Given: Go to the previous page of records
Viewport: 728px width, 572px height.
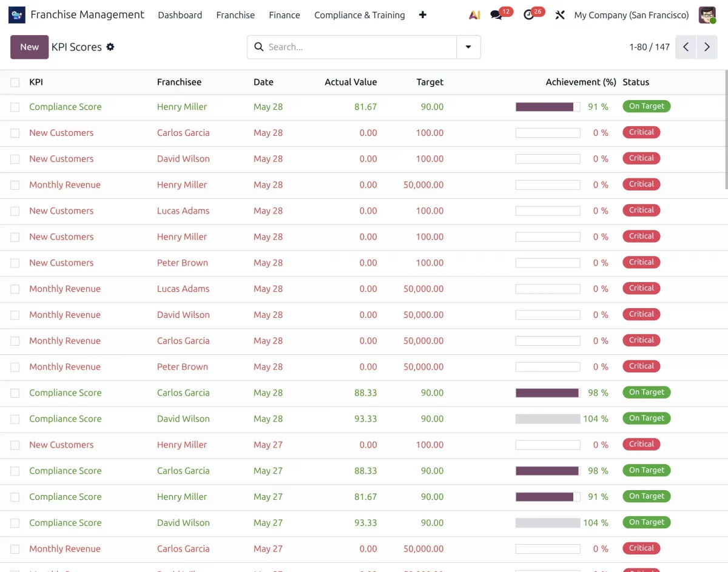Looking at the screenshot, I should coord(686,47).
